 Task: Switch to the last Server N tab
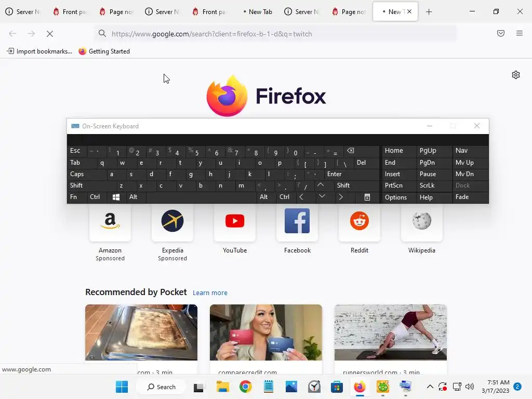click(x=303, y=11)
